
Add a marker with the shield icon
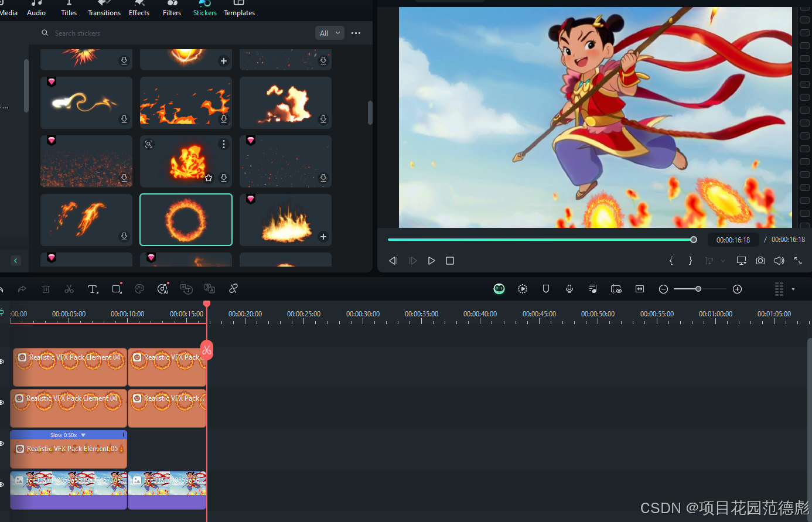[x=546, y=289]
